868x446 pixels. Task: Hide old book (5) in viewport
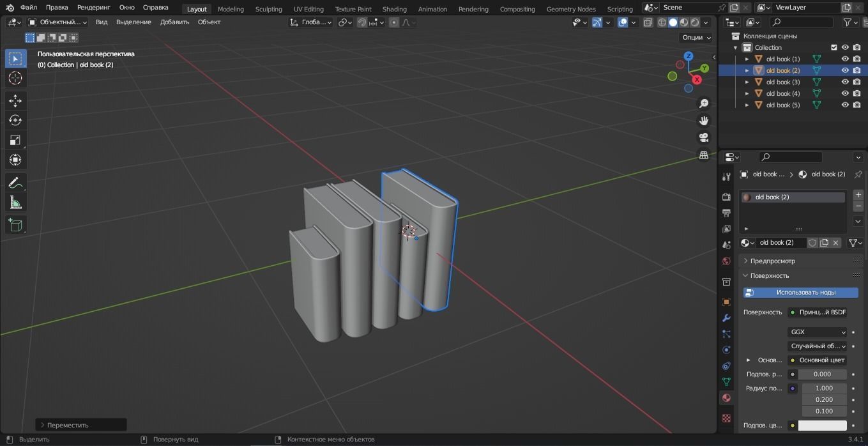pos(845,105)
